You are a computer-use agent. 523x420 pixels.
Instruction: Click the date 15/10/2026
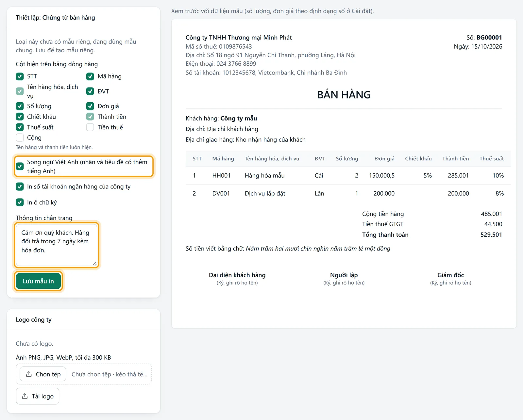click(487, 47)
